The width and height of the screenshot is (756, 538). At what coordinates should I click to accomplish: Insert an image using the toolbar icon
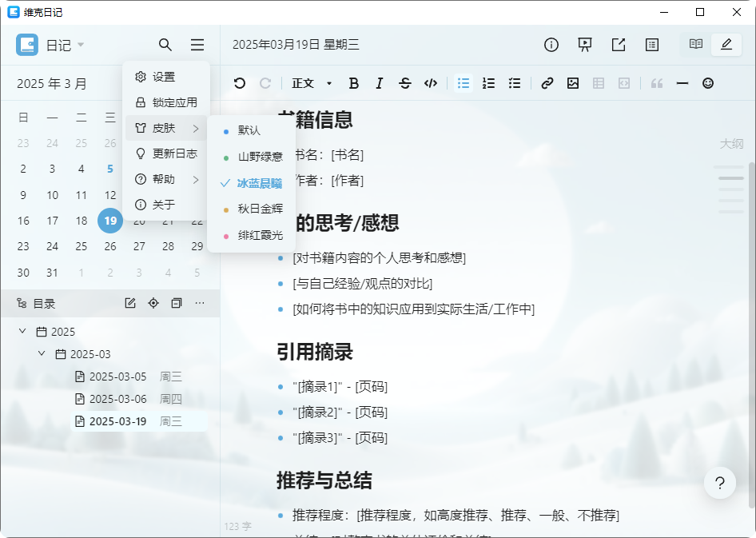click(x=572, y=82)
